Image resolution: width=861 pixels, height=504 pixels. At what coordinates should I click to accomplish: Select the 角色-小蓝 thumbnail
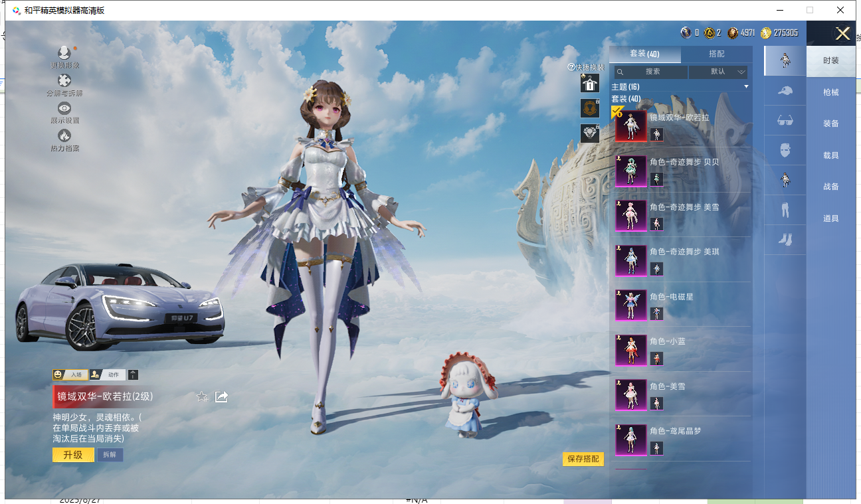[630, 350]
